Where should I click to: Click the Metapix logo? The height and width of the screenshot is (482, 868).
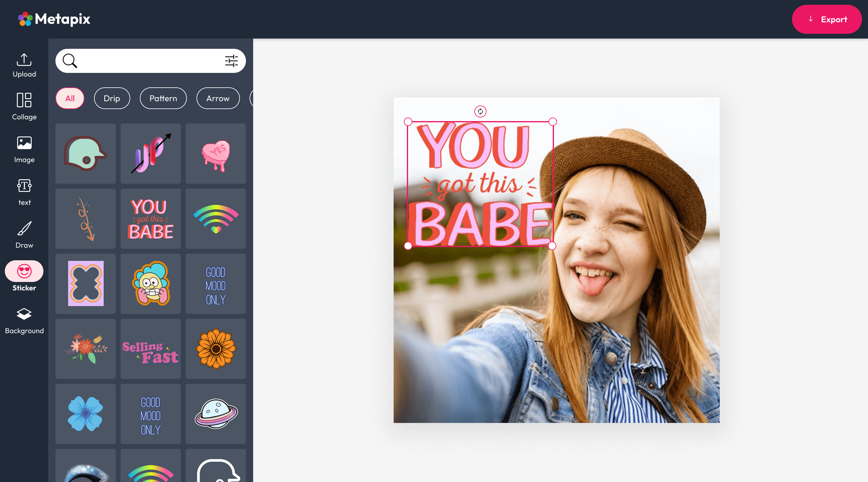click(54, 19)
